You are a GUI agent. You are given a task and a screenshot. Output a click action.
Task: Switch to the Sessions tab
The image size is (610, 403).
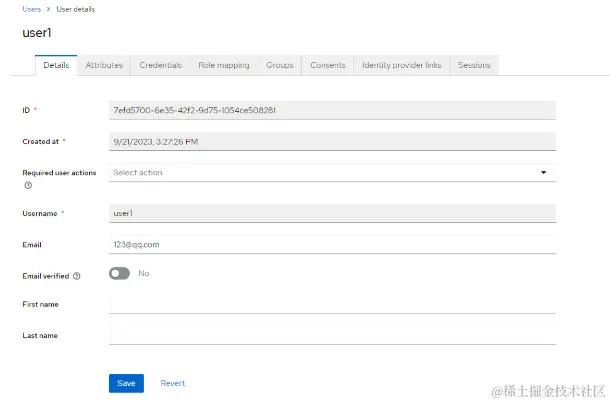474,65
